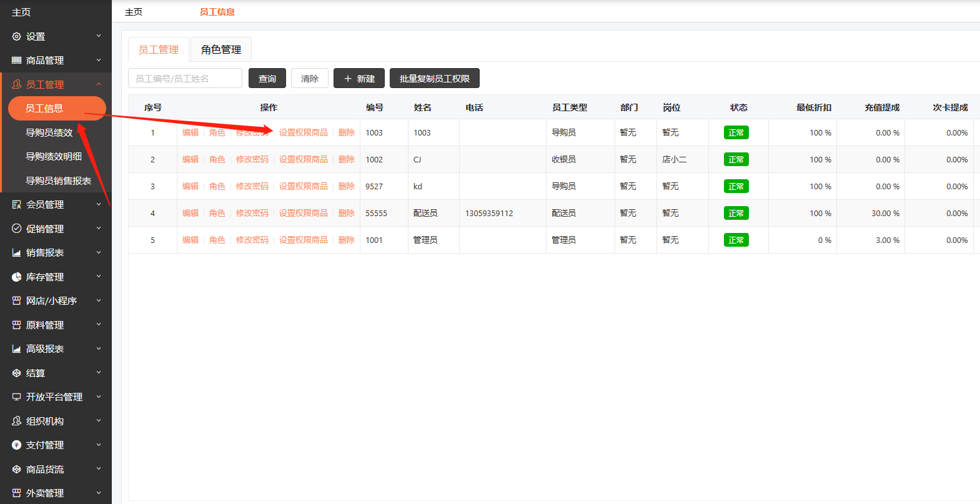This screenshot has height=504, width=980.
Task: Click the 查询 search button
Action: (267, 79)
